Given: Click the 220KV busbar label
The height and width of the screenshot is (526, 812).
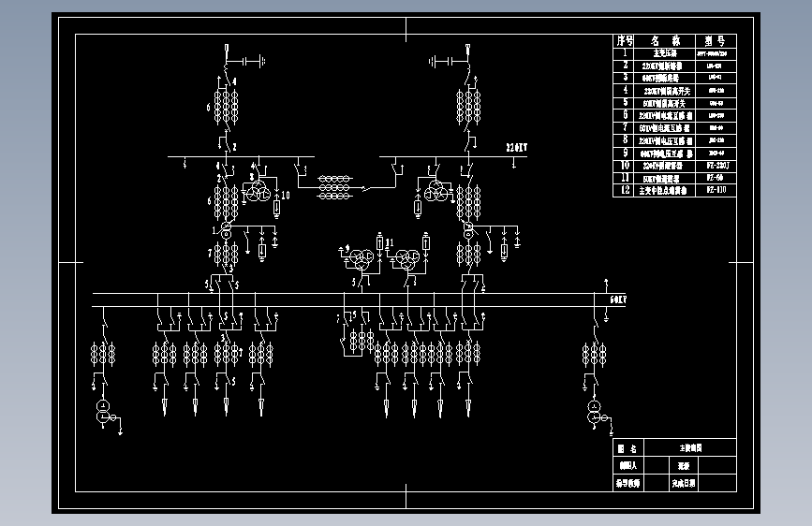Looking at the screenshot, I should tap(516, 148).
